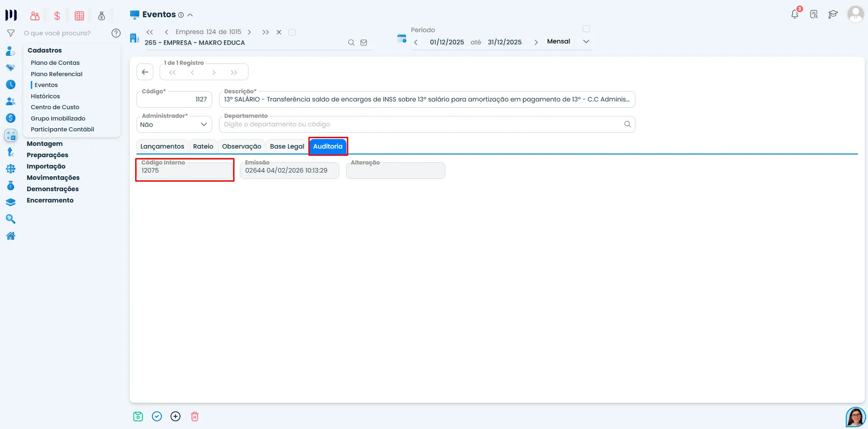The height and width of the screenshot is (429, 868).
Task: Click the home icon in left sidebar
Action: click(11, 236)
